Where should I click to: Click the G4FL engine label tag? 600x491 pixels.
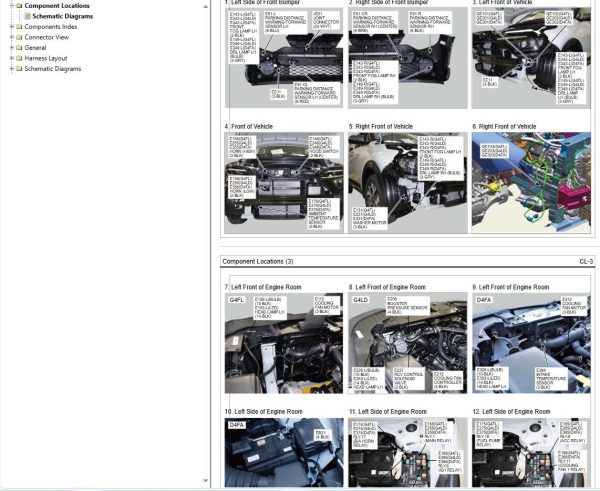click(236, 300)
